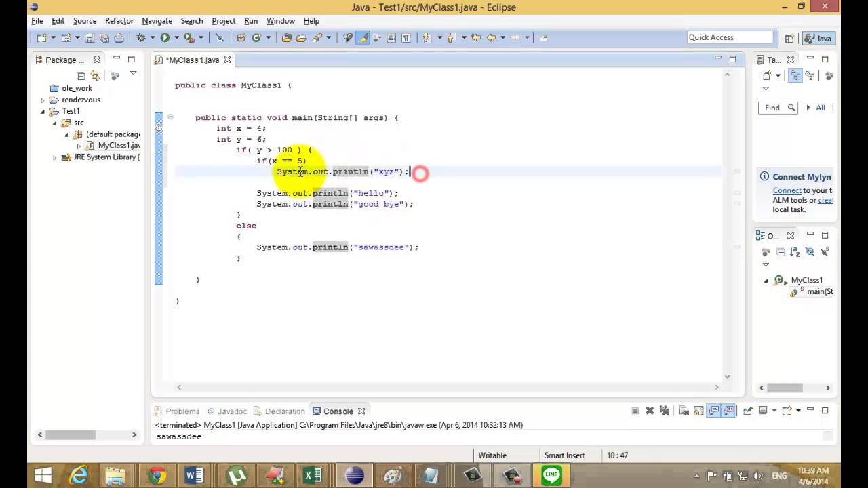
Task: Click the Print toolbar icon
Action: point(118,38)
